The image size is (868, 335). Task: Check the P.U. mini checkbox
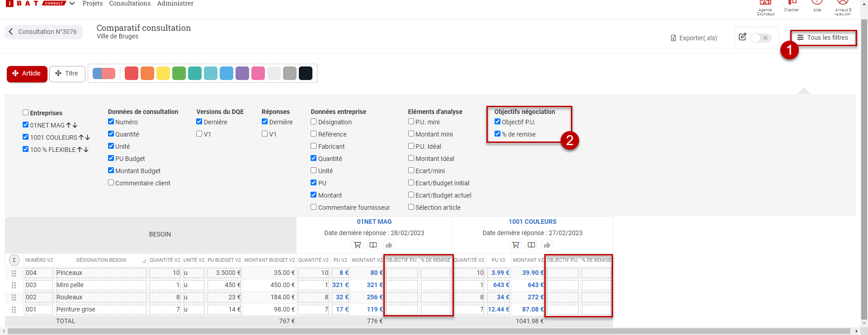pos(411,122)
